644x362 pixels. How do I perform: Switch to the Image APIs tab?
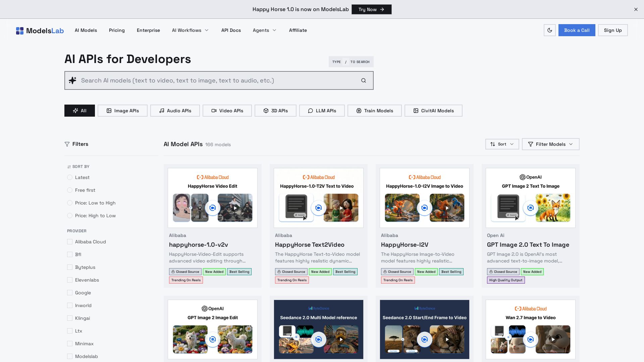point(122,111)
